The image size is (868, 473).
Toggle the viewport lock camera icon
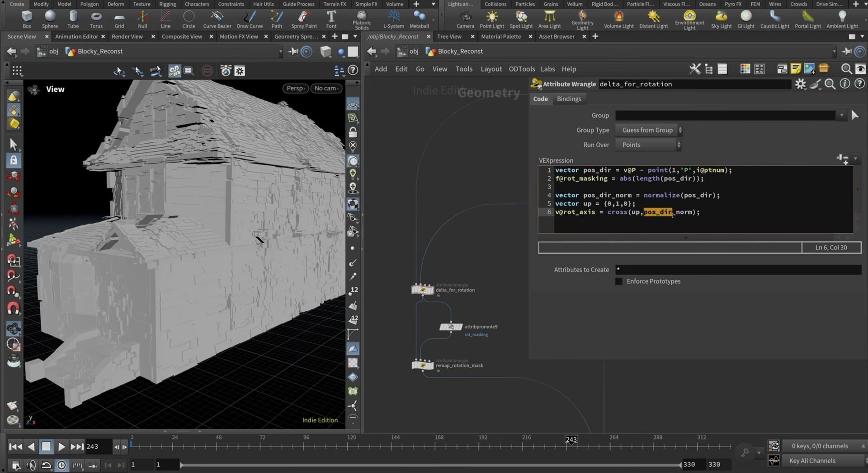coord(353,132)
